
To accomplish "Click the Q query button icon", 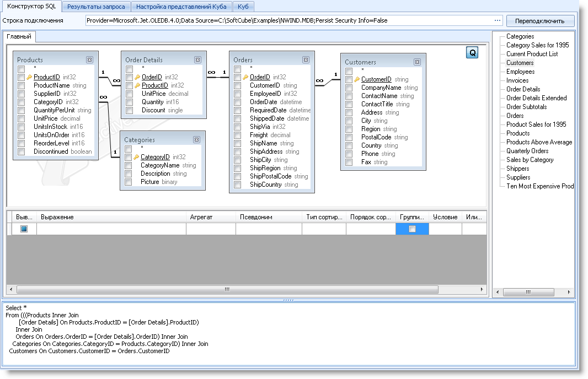I will tap(472, 52).
